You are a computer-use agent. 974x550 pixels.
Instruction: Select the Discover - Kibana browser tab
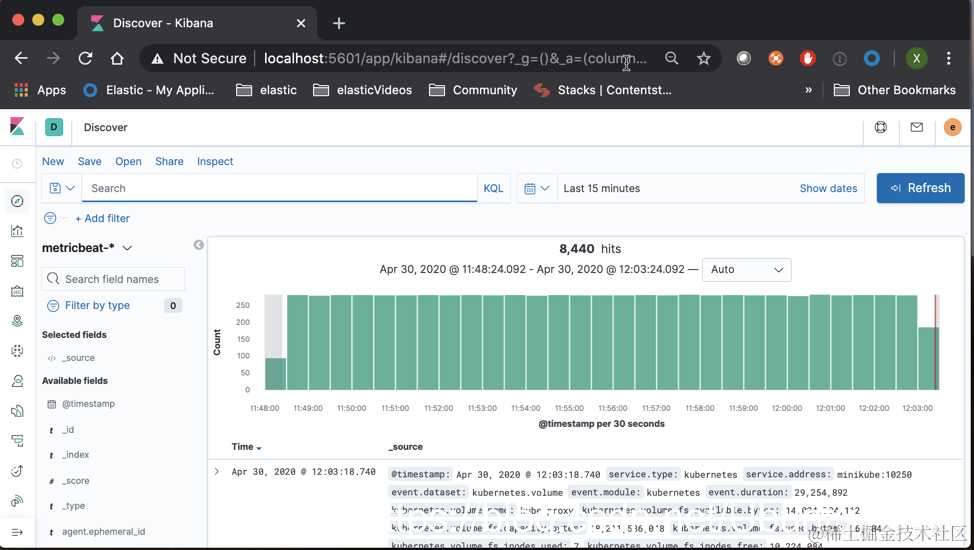(198, 24)
